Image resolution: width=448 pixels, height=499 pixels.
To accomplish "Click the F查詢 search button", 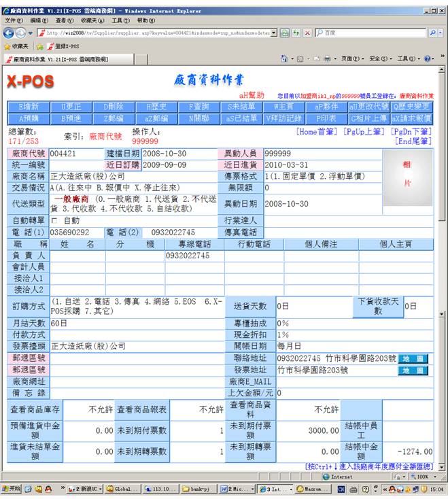I will coord(199,107).
